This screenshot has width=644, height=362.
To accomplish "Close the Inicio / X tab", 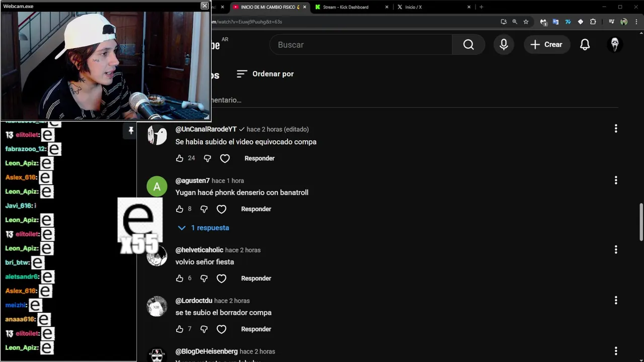I will (x=469, y=7).
